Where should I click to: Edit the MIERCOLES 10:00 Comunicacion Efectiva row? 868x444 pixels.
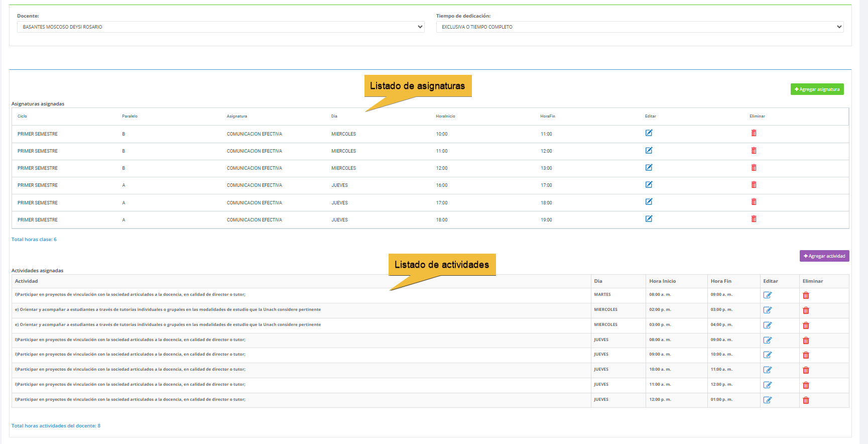click(649, 133)
